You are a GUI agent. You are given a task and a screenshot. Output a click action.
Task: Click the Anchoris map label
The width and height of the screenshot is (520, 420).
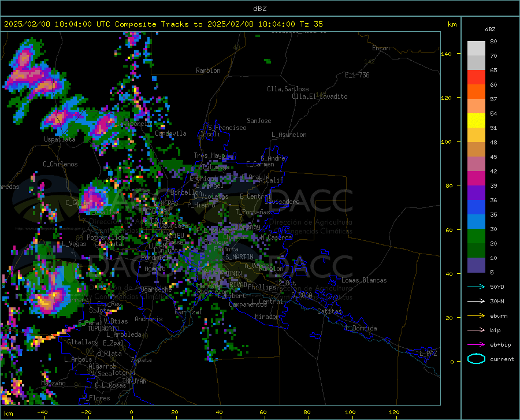[x=148, y=319]
